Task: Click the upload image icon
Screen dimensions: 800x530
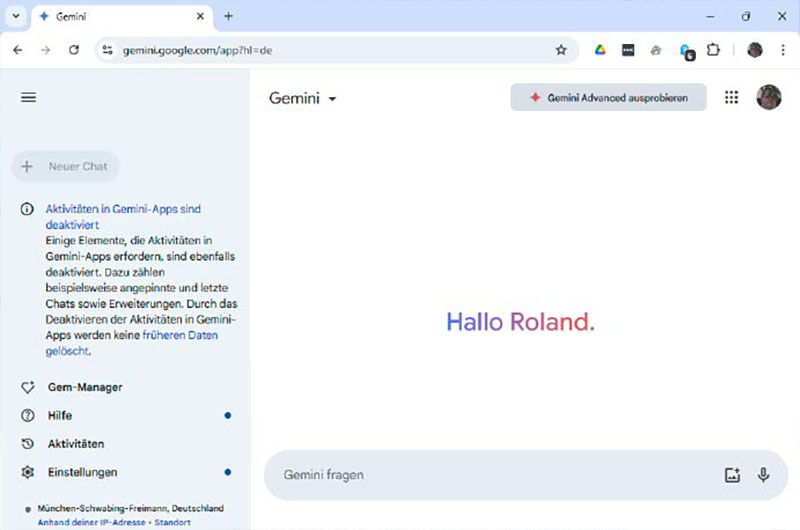Action: (732, 475)
